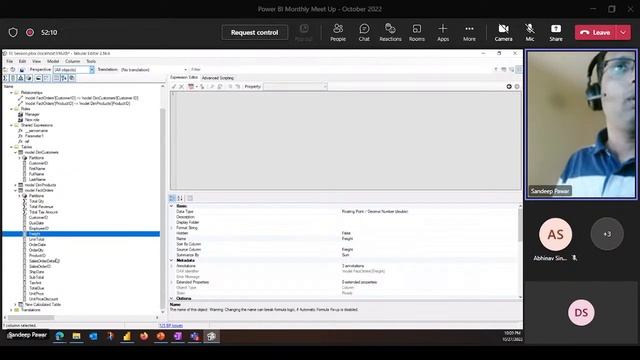
Task: Click the red recording indicator icon
Action: point(30,32)
